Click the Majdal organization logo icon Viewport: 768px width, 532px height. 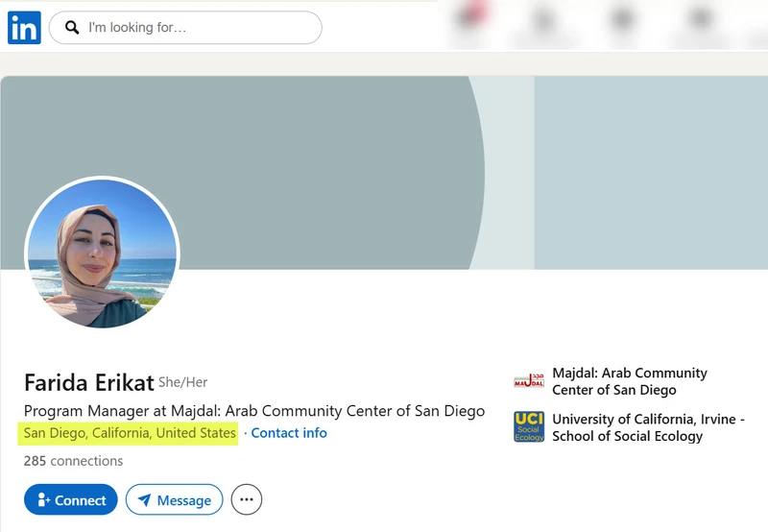529,380
